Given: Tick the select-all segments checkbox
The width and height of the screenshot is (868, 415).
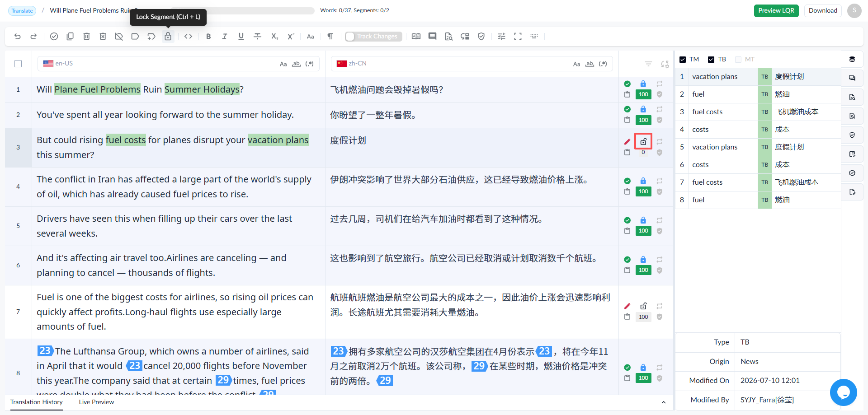Looking at the screenshot, I should [18, 64].
